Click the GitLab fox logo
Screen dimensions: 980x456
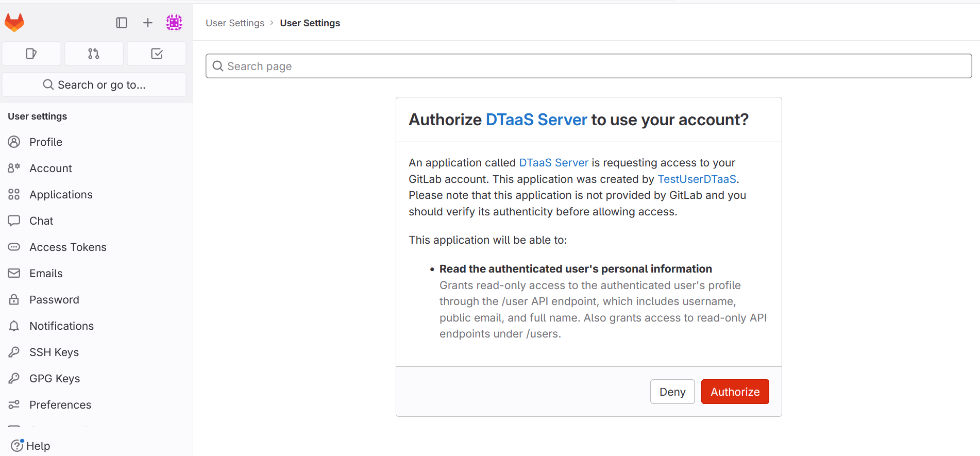click(14, 23)
